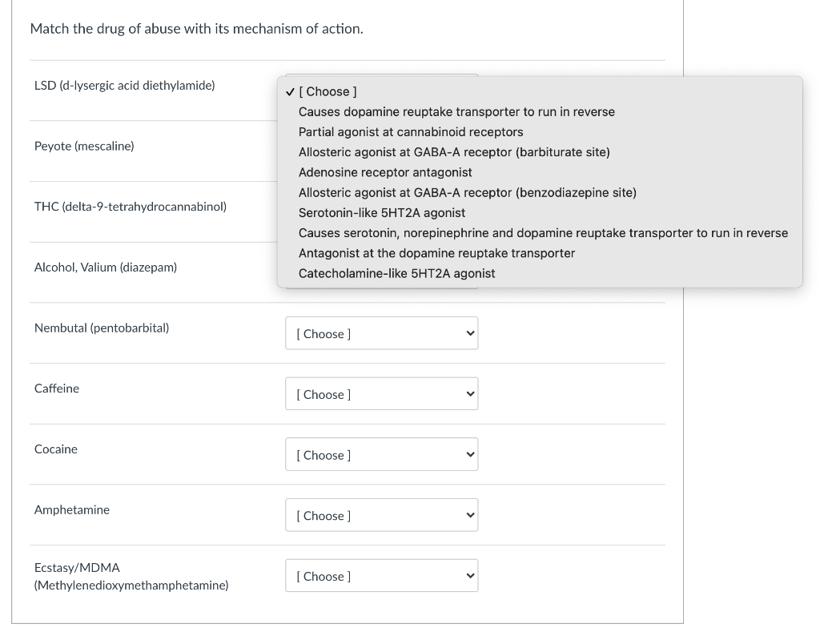820x644 pixels.
Task: Choose 'Antagonist at the dopamine reuptake transporter'
Action: [x=436, y=253]
